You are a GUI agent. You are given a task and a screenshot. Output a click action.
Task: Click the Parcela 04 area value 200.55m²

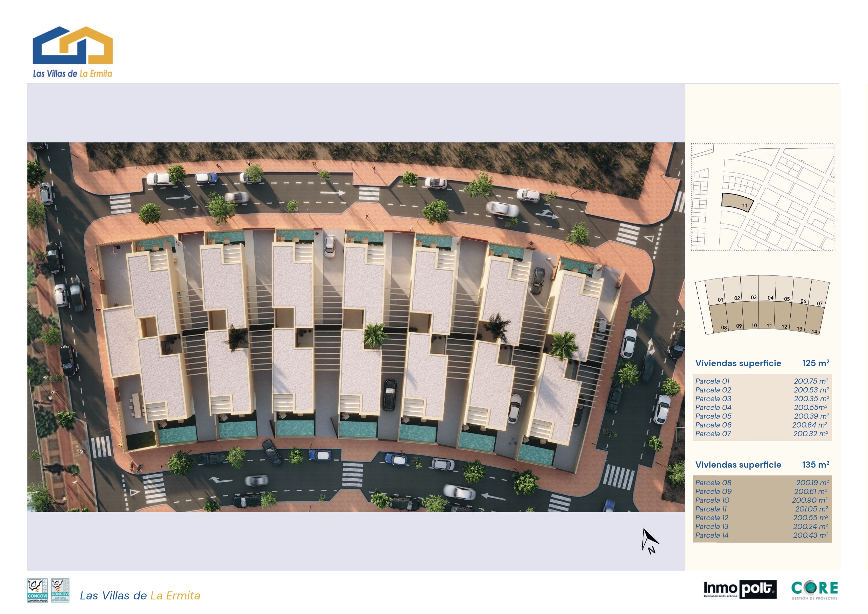pos(811,408)
